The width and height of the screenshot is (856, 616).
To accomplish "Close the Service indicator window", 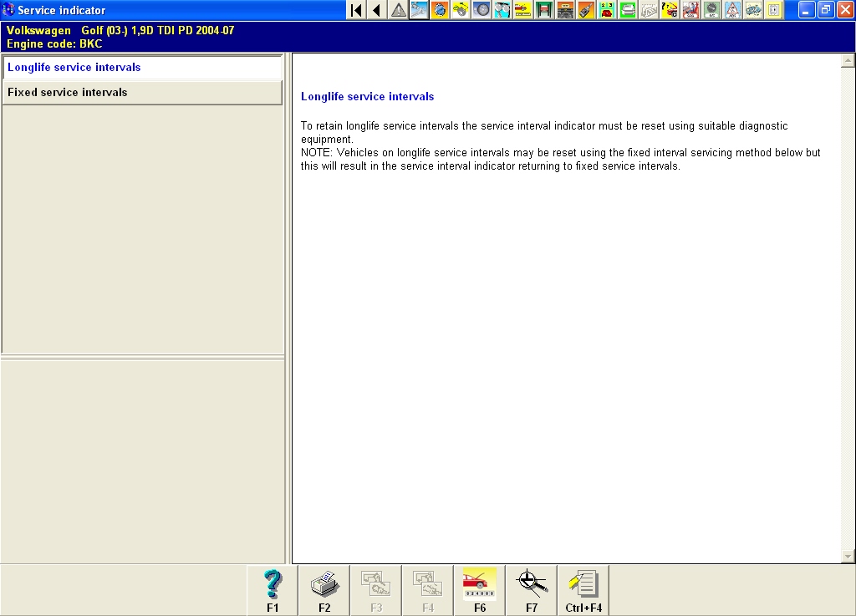I will coord(845,10).
